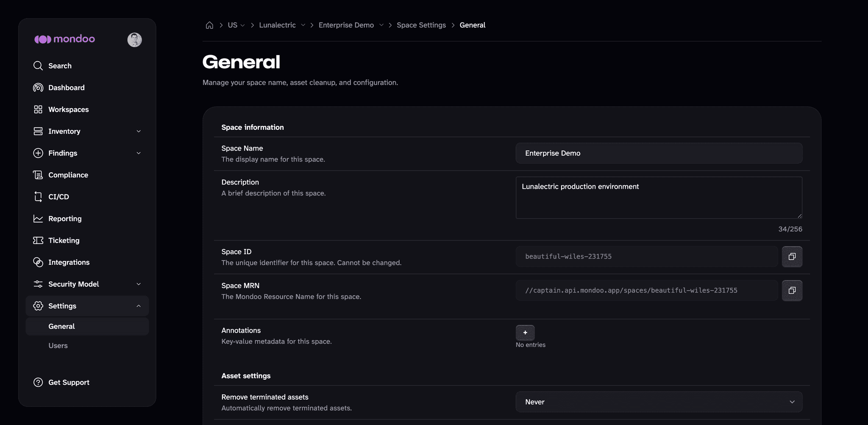Click the General breadcrumb label

click(473, 25)
